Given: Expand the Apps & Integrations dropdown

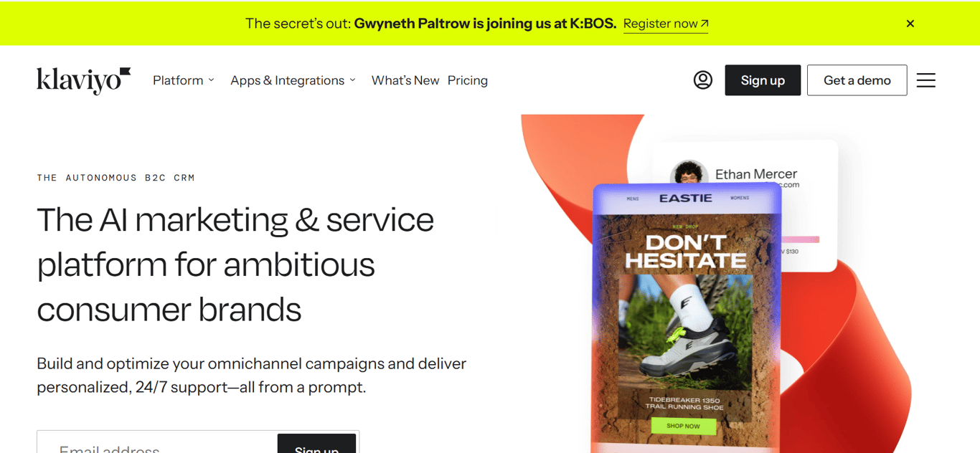Looking at the screenshot, I should point(293,80).
